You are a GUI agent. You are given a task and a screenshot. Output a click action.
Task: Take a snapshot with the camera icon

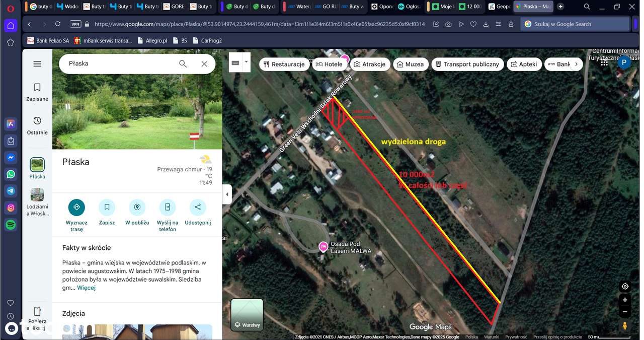448,24
